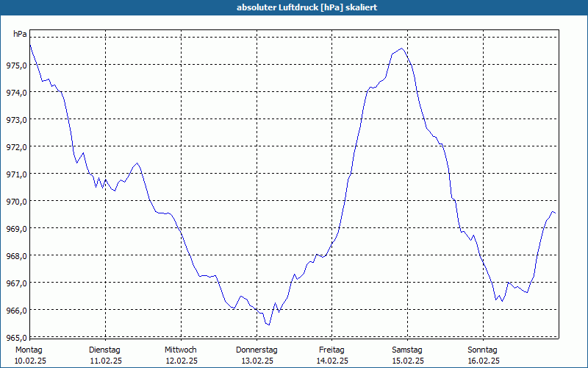Click the 'Samstag' day label
This screenshot has height=368, width=588.
coord(407,350)
